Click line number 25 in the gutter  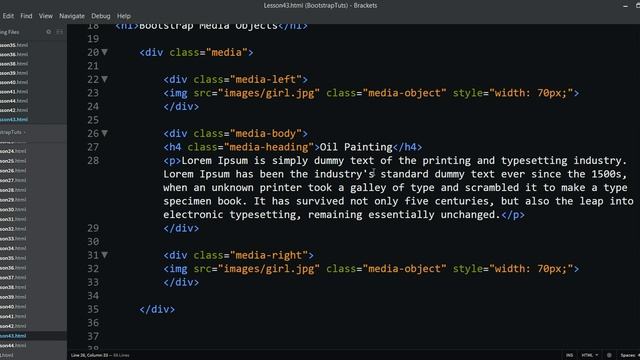pos(93,120)
